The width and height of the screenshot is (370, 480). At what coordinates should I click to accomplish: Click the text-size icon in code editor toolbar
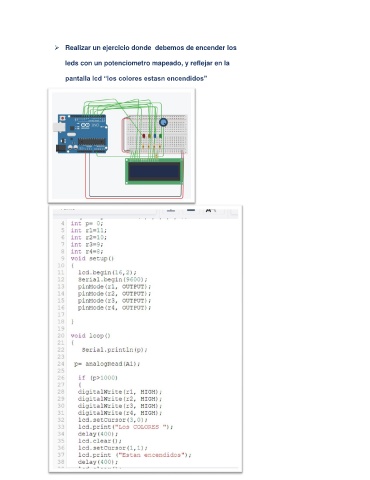tap(210, 211)
